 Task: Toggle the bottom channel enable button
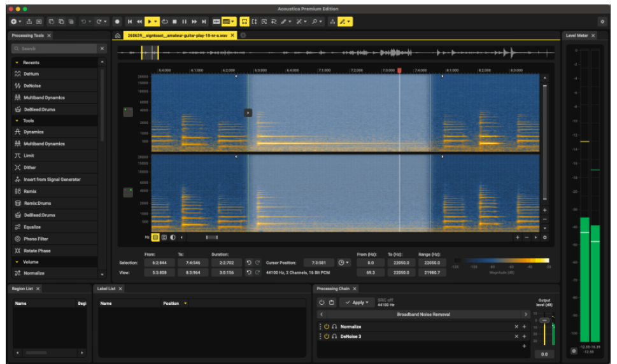tap(128, 192)
